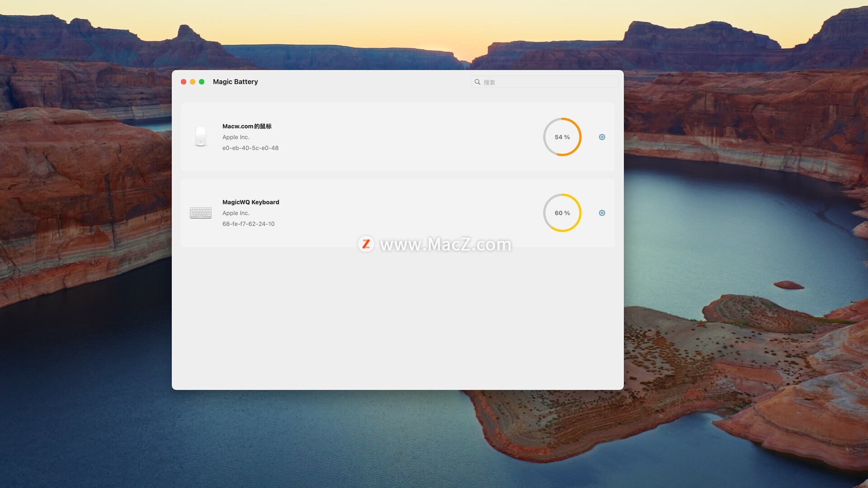This screenshot has height=488, width=868.
Task: Click the Magic Keyboard device icon
Action: tap(200, 213)
